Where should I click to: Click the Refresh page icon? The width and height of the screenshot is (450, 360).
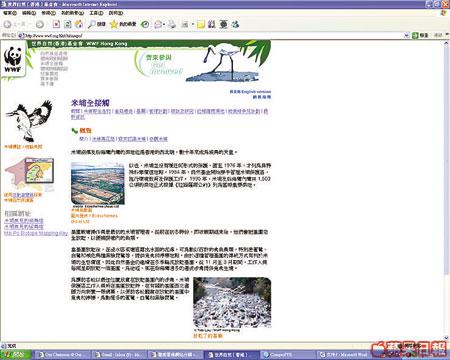point(68,24)
